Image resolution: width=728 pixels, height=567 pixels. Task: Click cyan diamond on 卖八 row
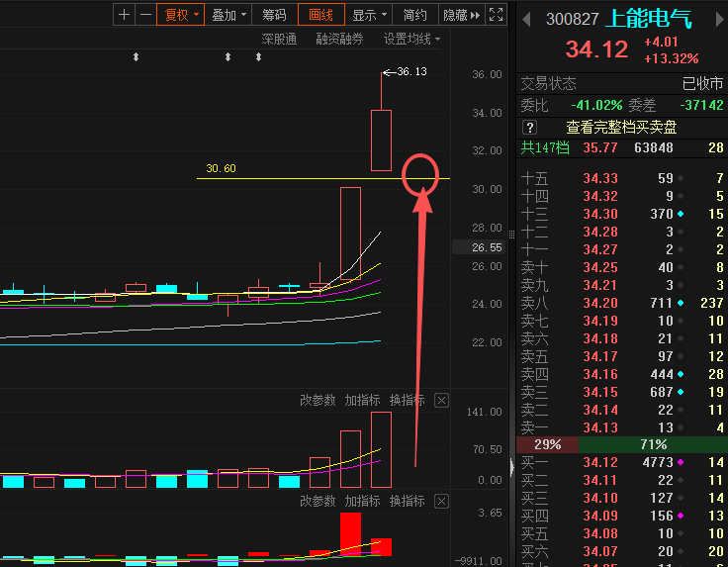[681, 303]
